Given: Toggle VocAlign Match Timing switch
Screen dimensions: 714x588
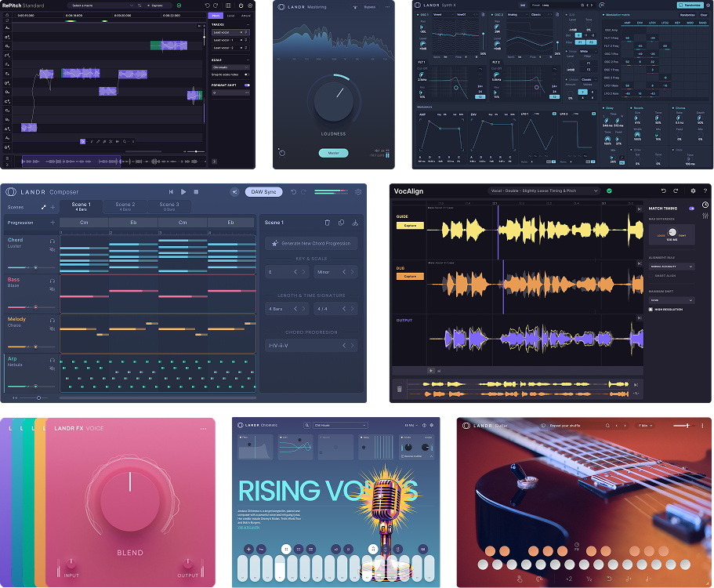Looking at the screenshot, I should [x=692, y=208].
